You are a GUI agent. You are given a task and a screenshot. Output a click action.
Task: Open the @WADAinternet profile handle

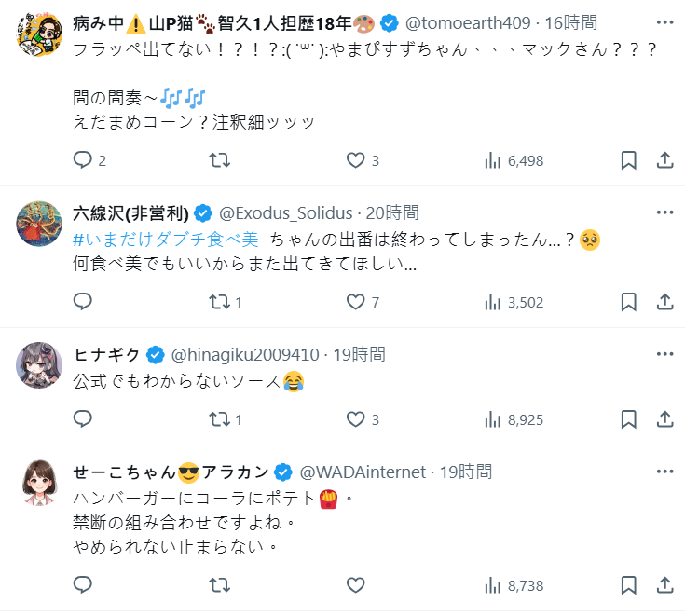pos(362,472)
